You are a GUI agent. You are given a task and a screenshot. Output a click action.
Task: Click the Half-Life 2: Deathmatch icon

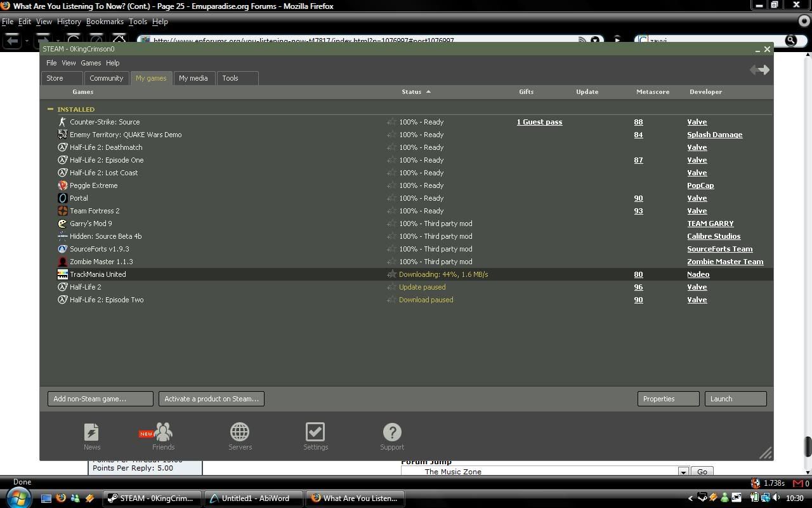[62, 147]
